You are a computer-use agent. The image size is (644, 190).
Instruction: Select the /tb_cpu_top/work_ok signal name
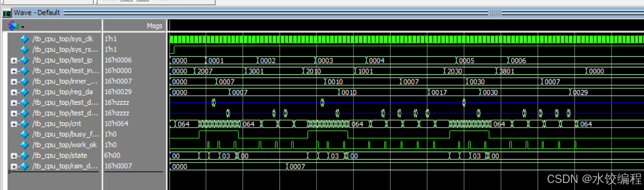64,145
